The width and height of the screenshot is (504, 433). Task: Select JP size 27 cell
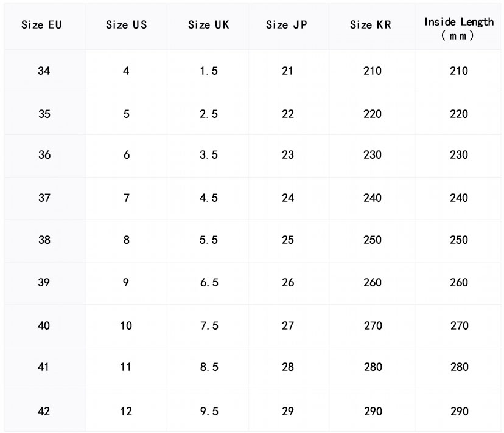pos(287,325)
